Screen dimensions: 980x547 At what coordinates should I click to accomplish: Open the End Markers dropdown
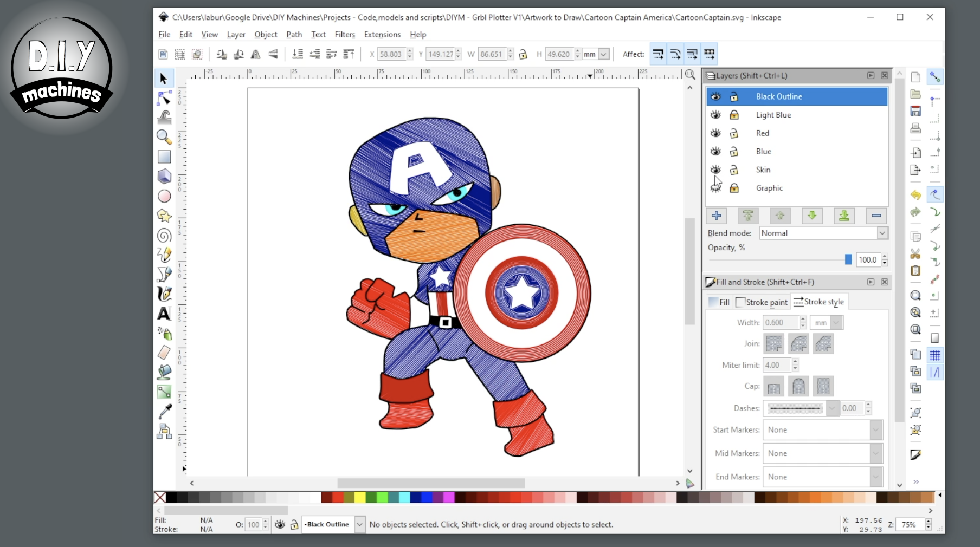coord(822,477)
